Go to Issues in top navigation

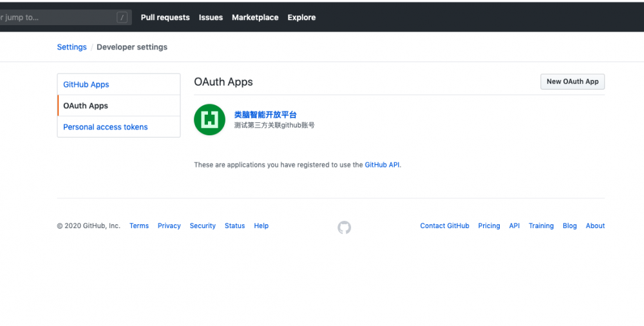coord(211,17)
